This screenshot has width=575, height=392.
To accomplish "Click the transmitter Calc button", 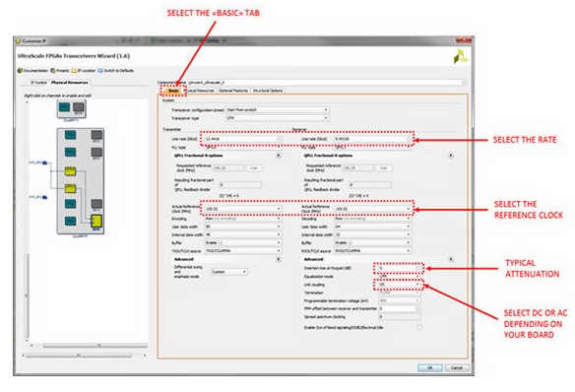I will click(x=254, y=168).
